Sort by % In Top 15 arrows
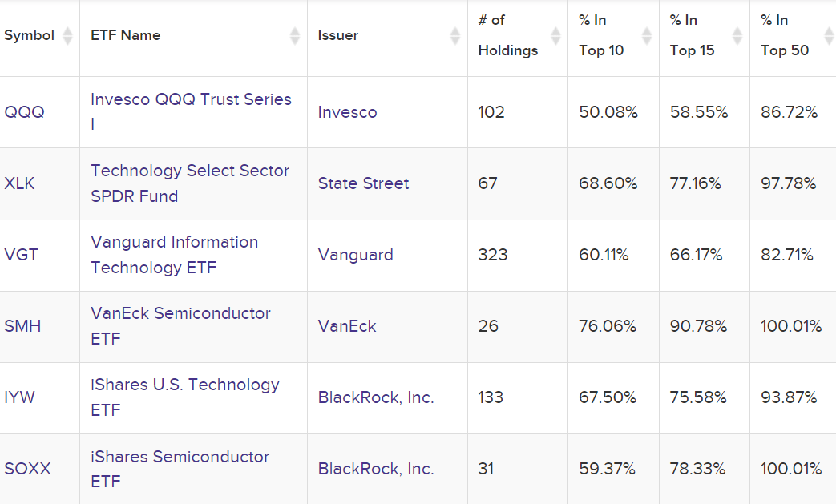Viewport: 836px width, 504px height. pos(738,35)
